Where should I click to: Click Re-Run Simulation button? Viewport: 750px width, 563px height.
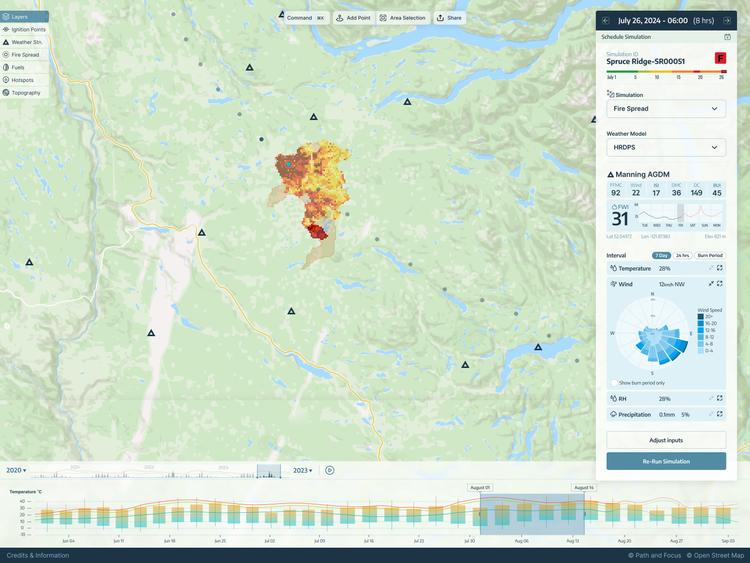coord(666,461)
